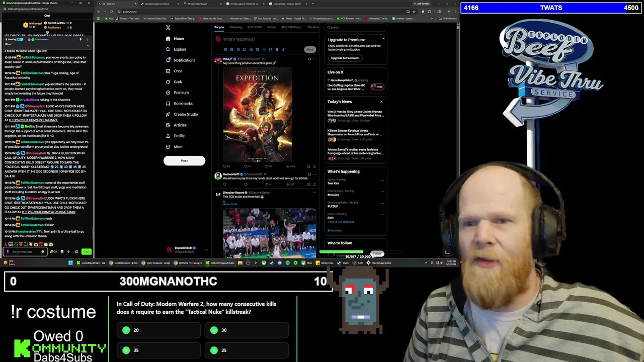Viewport: 644px width, 362px height.
Task: Open Chat in X sidebar
Action: [174, 71]
